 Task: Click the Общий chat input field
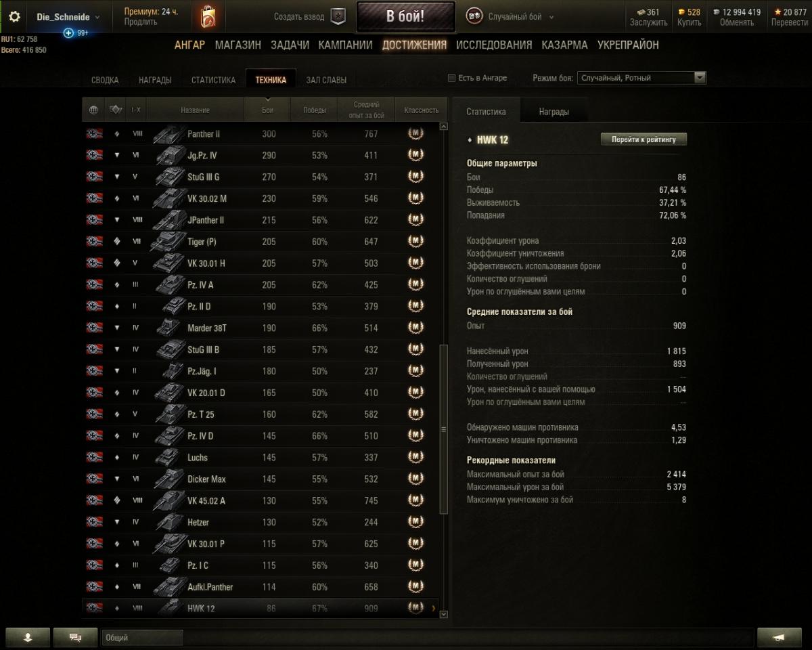(x=143, y=637)
